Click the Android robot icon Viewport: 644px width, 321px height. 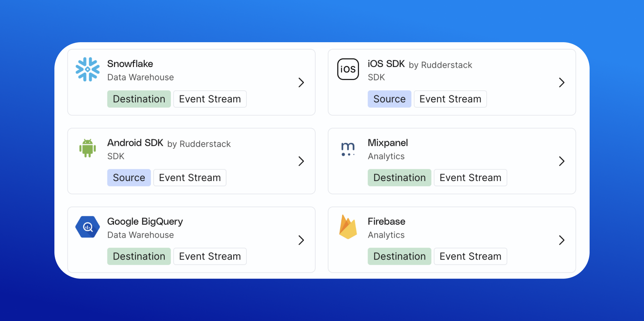click(x=88, y=148)
